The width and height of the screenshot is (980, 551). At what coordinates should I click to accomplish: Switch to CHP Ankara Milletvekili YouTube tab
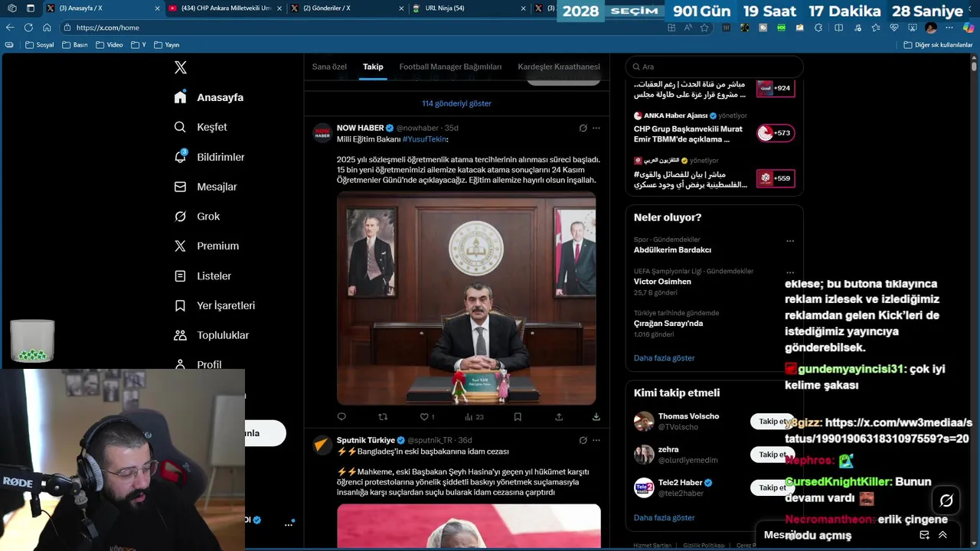(x=226, y=8)
